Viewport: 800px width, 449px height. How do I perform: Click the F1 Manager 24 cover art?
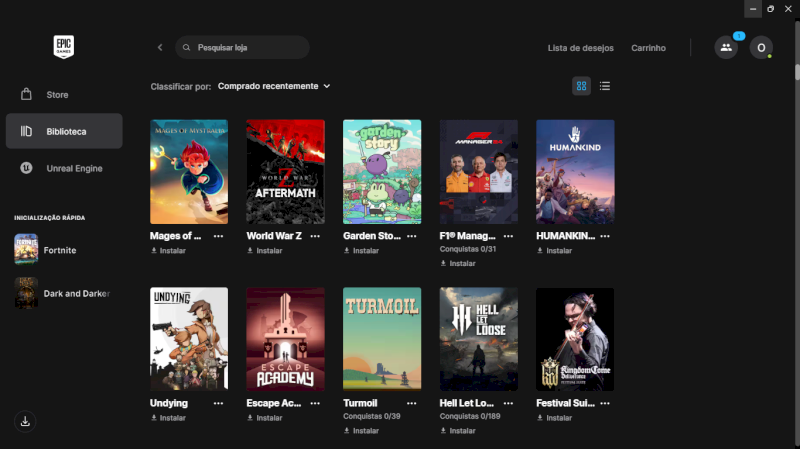[479, 171]
